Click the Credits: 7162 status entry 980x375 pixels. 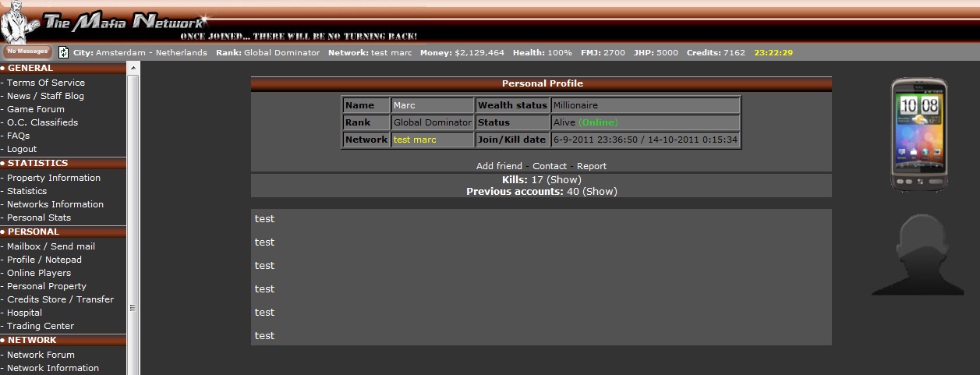(716, 53)
